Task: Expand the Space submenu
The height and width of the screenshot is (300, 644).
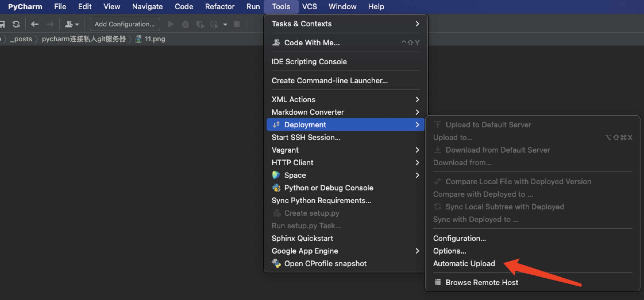Action: (346, 175)
